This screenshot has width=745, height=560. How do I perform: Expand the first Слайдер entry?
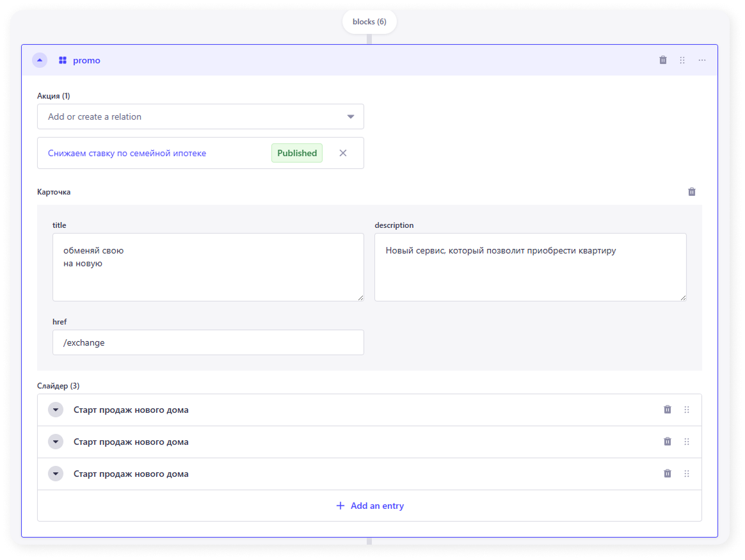point(56,410)
